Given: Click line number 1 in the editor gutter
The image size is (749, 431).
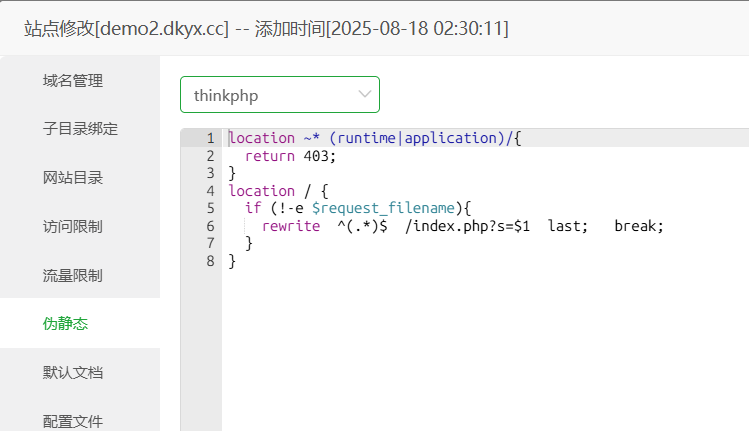Looking at the screenshot, I should 209,138.
